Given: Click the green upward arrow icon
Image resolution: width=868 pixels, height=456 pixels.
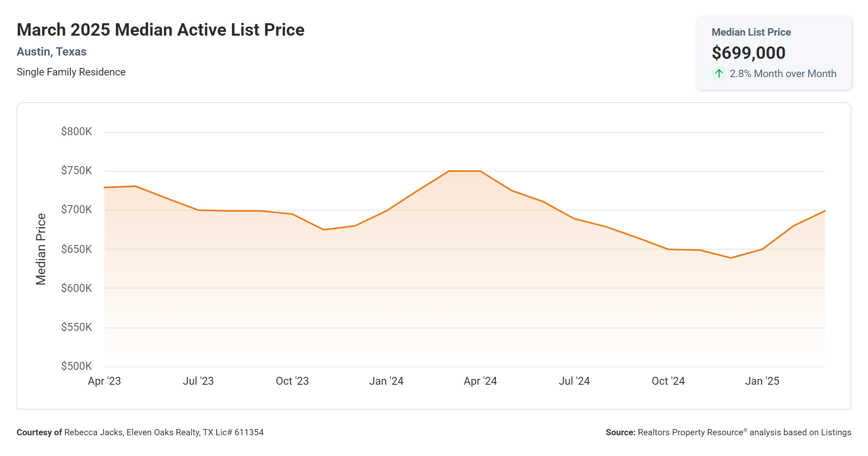Looking at the screenshot, I should point(719,74).
